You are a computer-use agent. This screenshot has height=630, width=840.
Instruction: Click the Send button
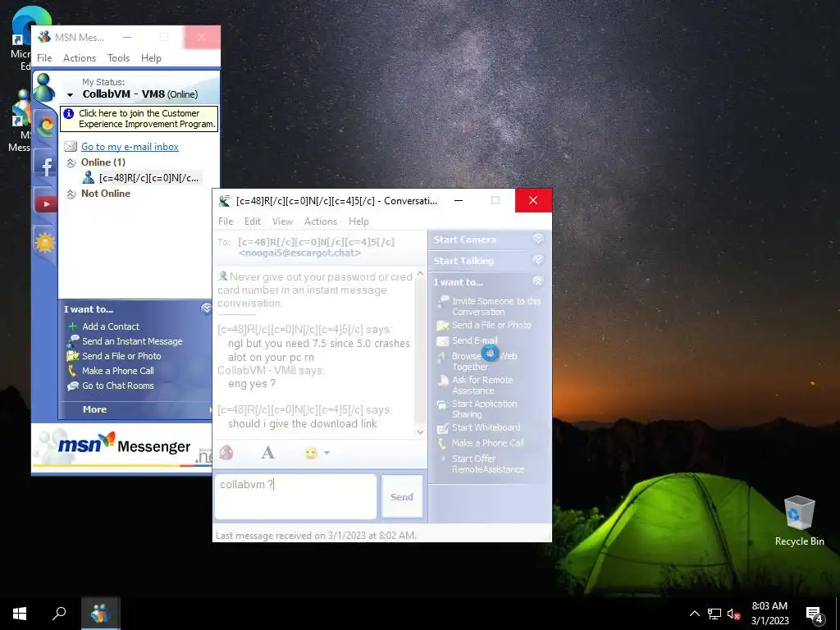pyautogui.click(x=402, y=496)
